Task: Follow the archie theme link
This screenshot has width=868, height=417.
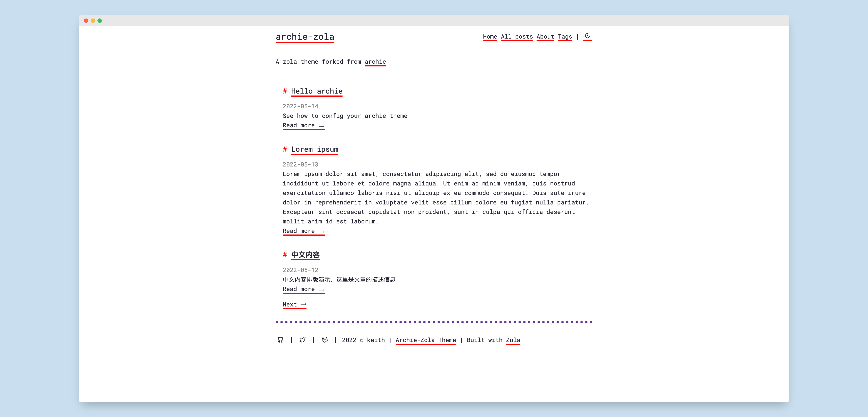Action: (x=375, y=61)
